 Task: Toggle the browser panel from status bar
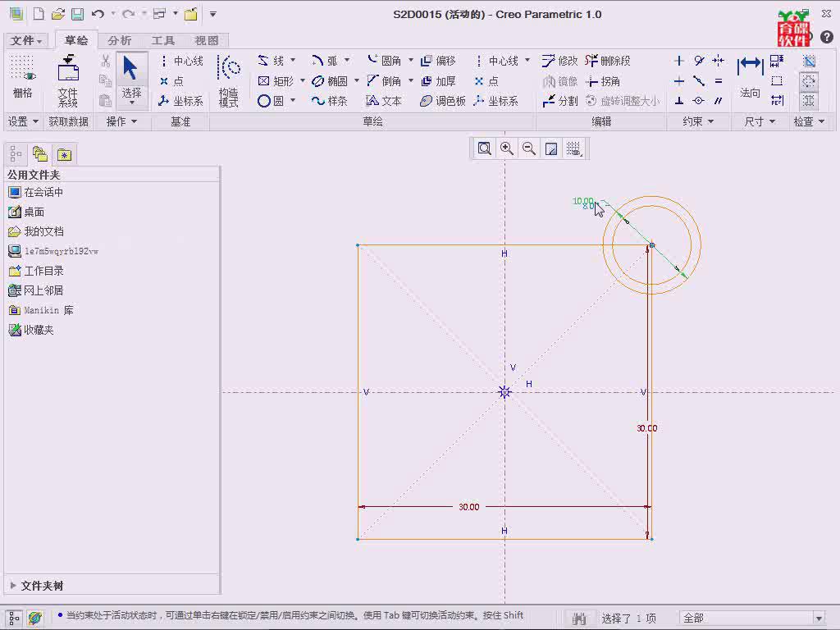point(35,619)
